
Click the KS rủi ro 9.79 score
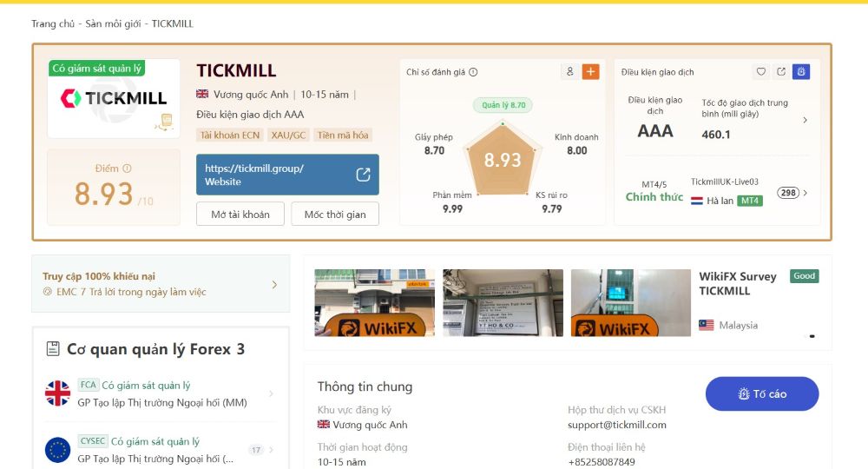551,202
